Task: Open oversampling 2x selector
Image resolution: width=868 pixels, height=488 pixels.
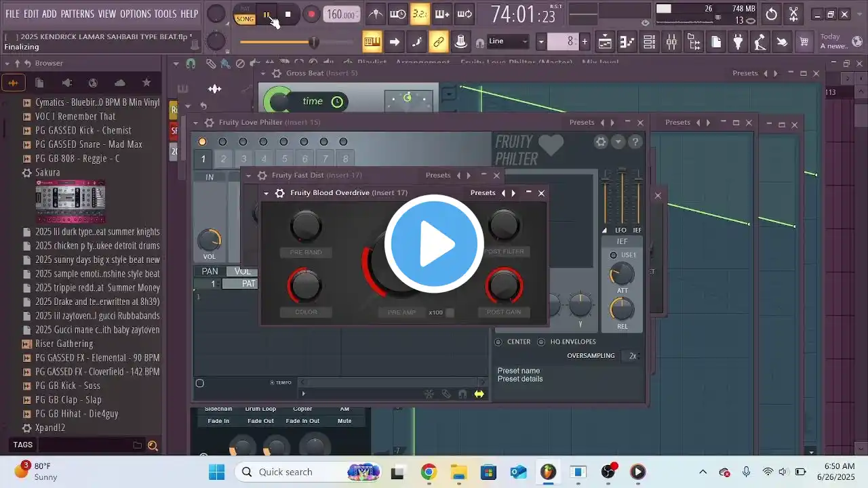Action: point(633,356)
